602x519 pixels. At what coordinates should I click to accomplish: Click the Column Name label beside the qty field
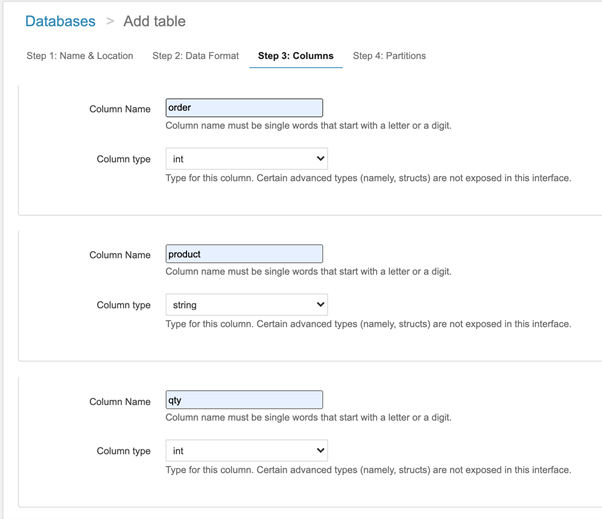(x=120, y=402)
